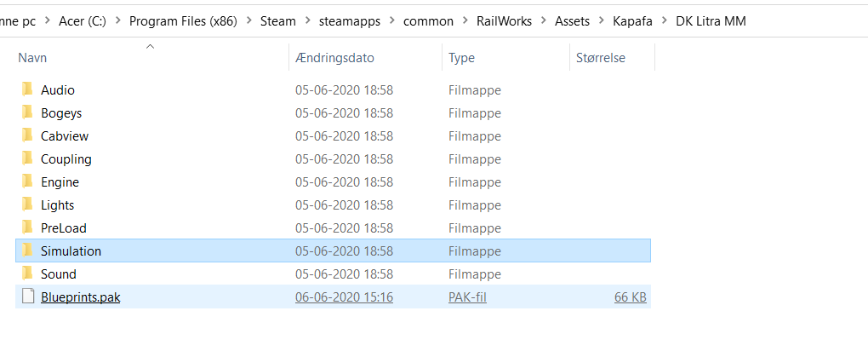Click the Blueprints.pak file icon

pyautogui.click(x=27, y=297)
